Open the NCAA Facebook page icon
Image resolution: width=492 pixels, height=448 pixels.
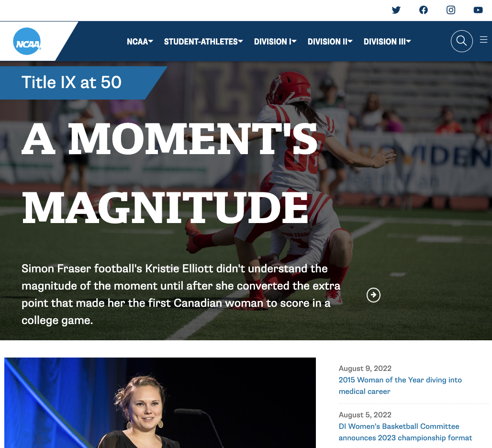[424, 10]
